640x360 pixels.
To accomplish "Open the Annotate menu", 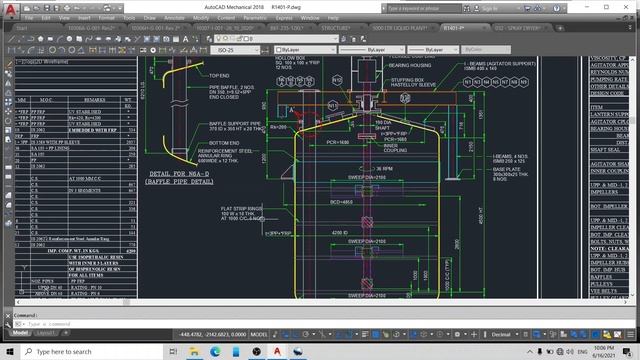I will [x=174, y=18].
